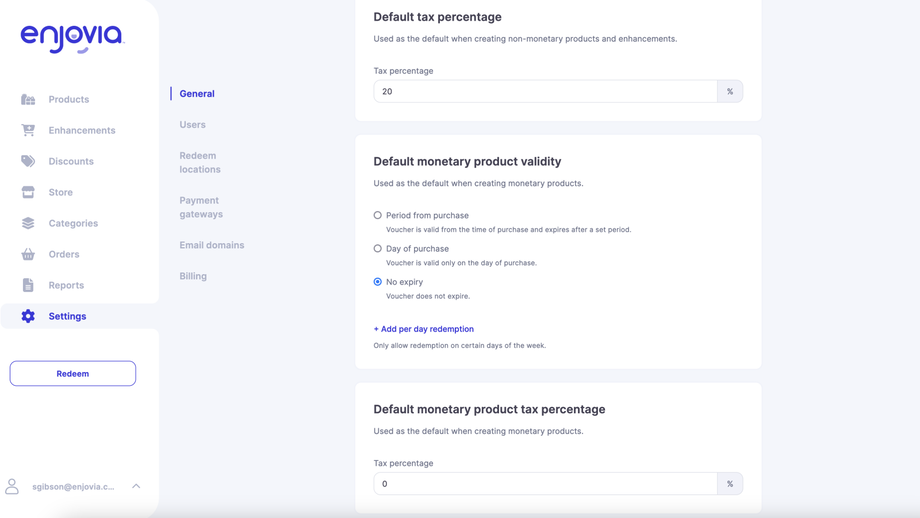The height and width of the screenshot is (518, 920).
Task: Click the monetary tax percentage field showing 0
Action: coord(545,484)
